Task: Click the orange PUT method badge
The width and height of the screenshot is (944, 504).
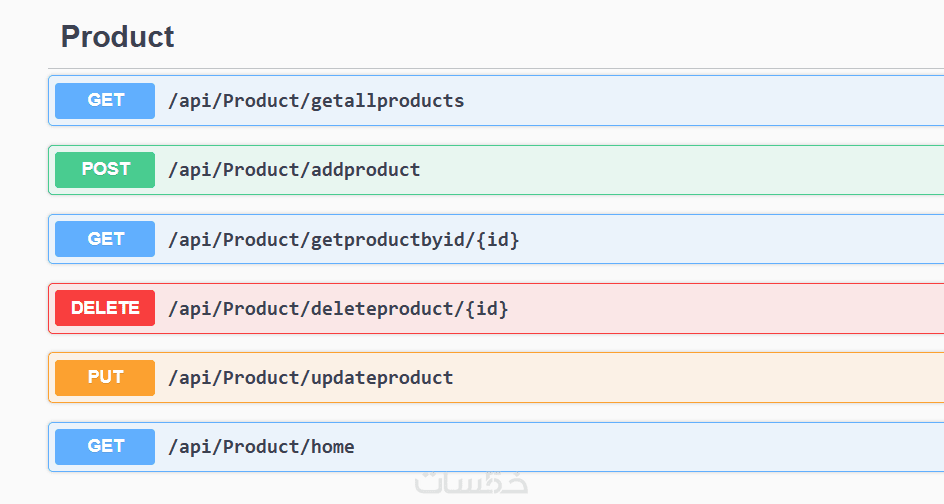Action: [x=105, y=377]
